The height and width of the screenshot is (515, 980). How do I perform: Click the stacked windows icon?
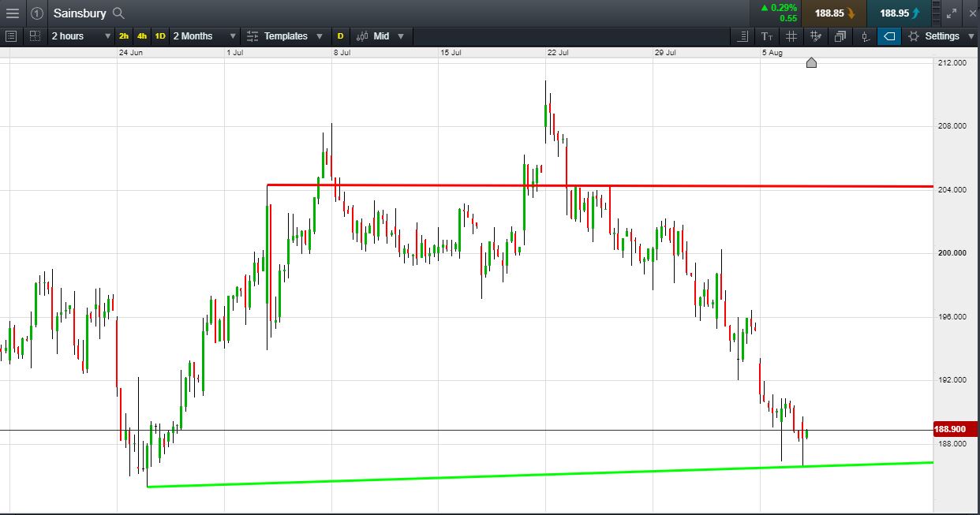840,36
